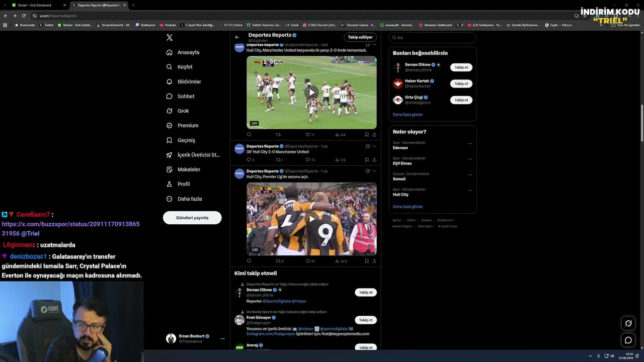
Task: Click the page vertical scrollbar
Action: tap(641, 123)
